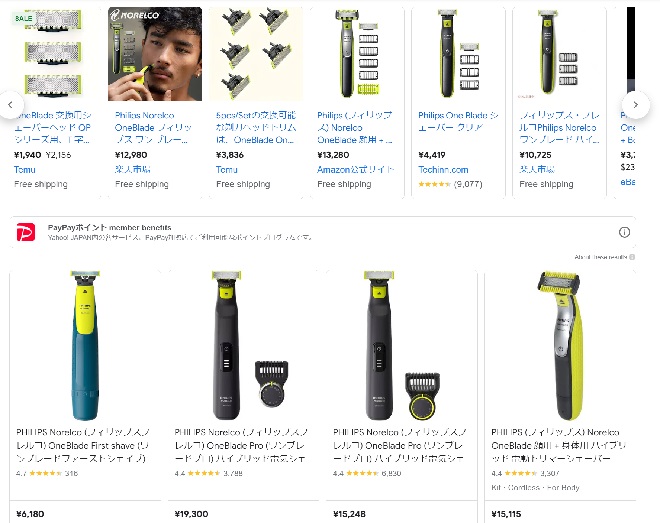Open the Philips OneBlade ¥13,280 listing title
The width and height of the screenshot is (660, 523).
[x=355, y=127]
